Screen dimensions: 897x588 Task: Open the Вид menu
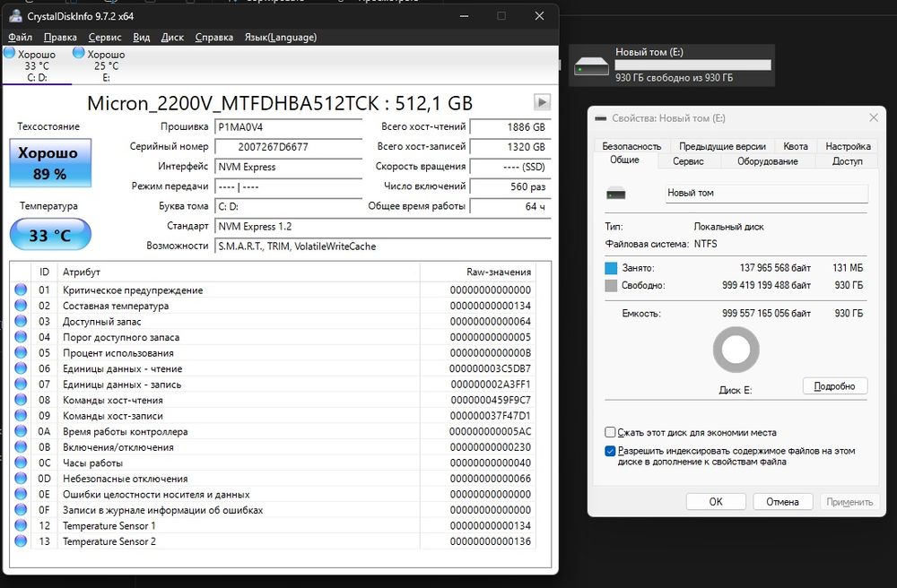tap(142, 37)
